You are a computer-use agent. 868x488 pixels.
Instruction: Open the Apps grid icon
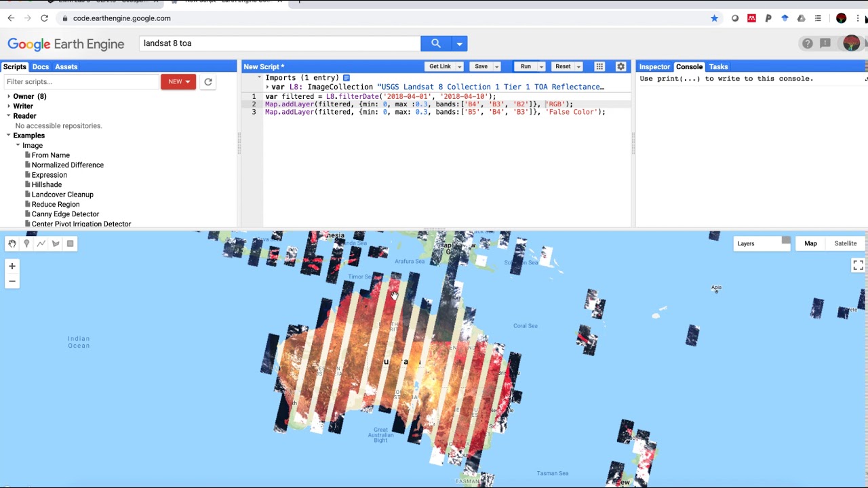tap(599, 66)
